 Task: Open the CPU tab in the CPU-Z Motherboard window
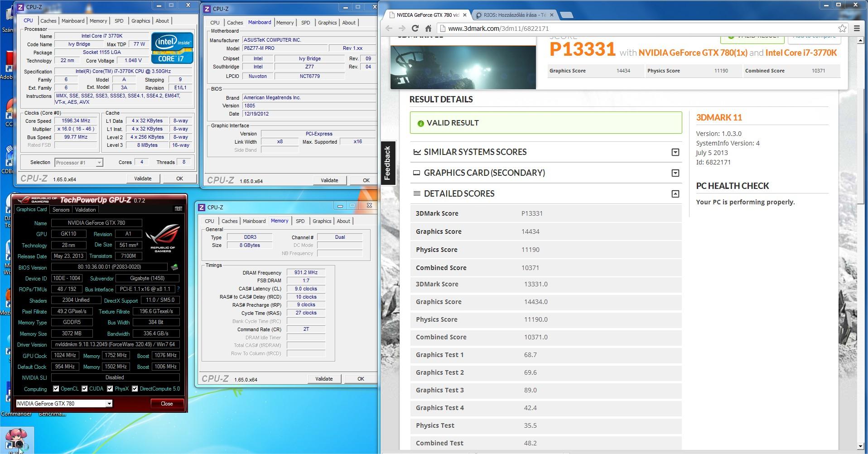[x=215, y=23]
